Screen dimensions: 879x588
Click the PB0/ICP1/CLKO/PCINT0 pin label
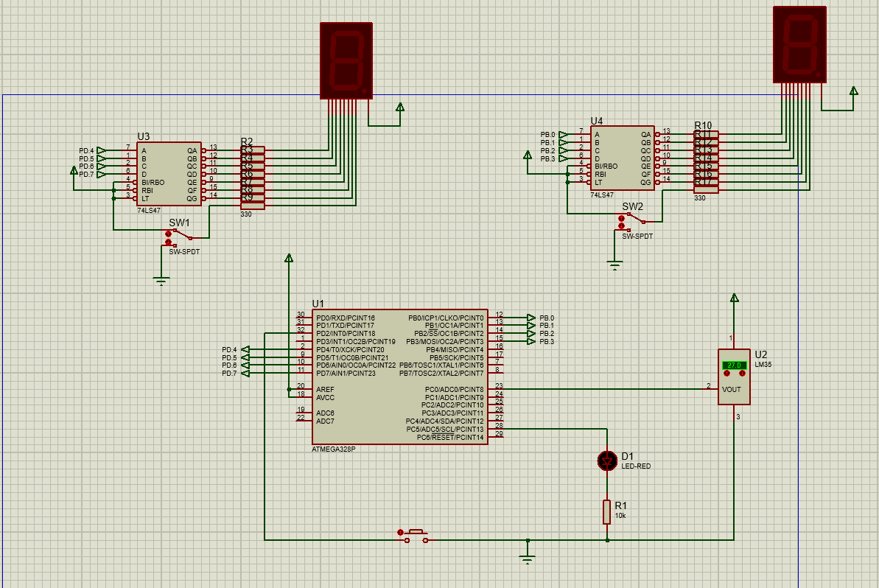click(x=446, y=318)
